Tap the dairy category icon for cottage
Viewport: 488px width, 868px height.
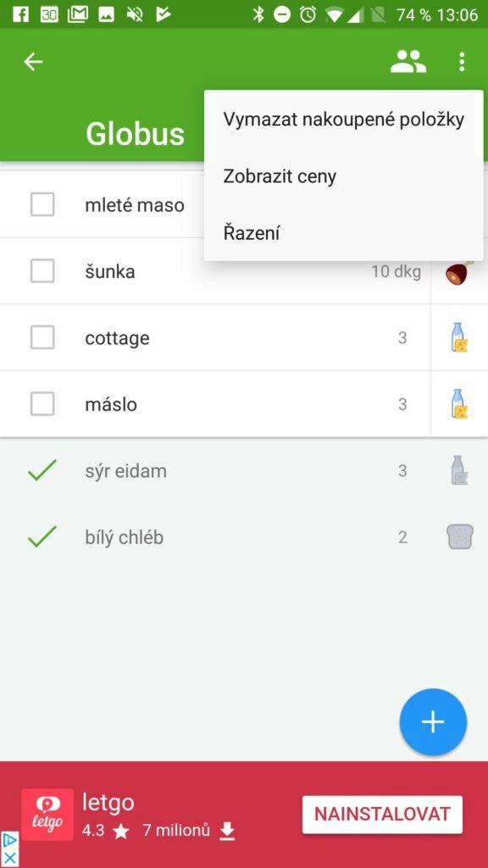coord(459,337)
